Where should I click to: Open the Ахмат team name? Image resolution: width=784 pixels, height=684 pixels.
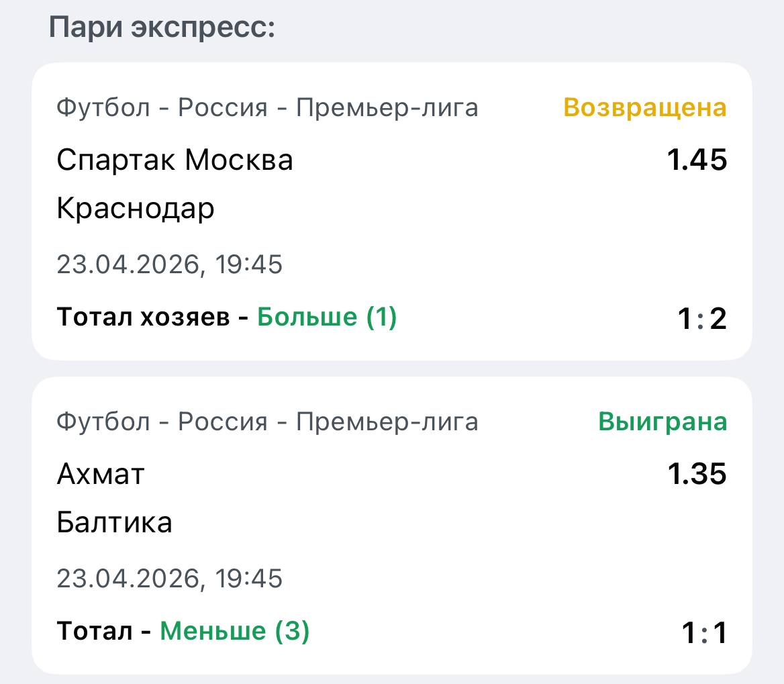(101, 475)
